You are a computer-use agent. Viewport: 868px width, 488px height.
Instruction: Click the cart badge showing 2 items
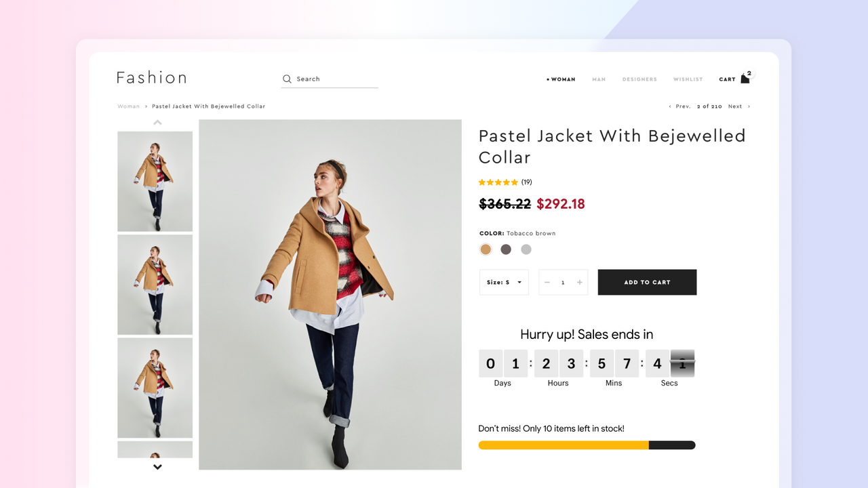pyautogui.click(x=749, y=73)
